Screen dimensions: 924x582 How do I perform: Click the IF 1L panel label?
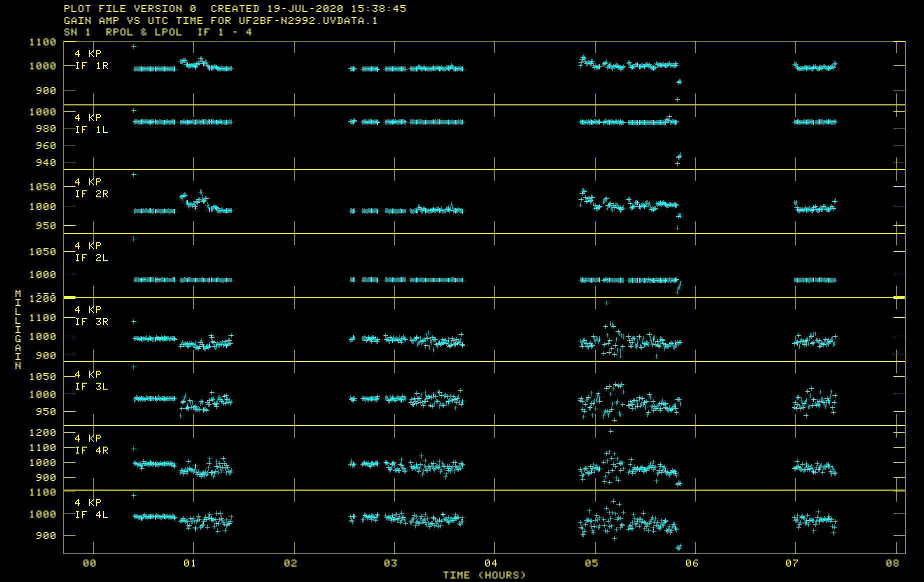[x=91, y=130]
